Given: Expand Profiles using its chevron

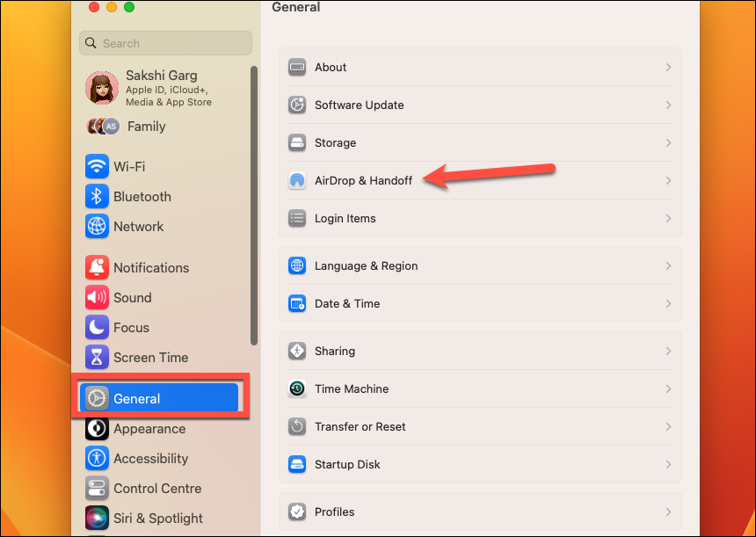Looking at the screenshot, I should tap(668, 512).
